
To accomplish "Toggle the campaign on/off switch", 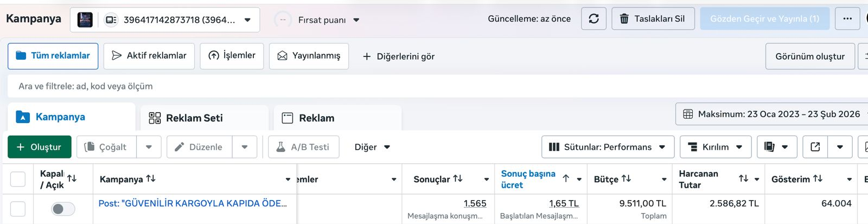I will click(63, 209).
